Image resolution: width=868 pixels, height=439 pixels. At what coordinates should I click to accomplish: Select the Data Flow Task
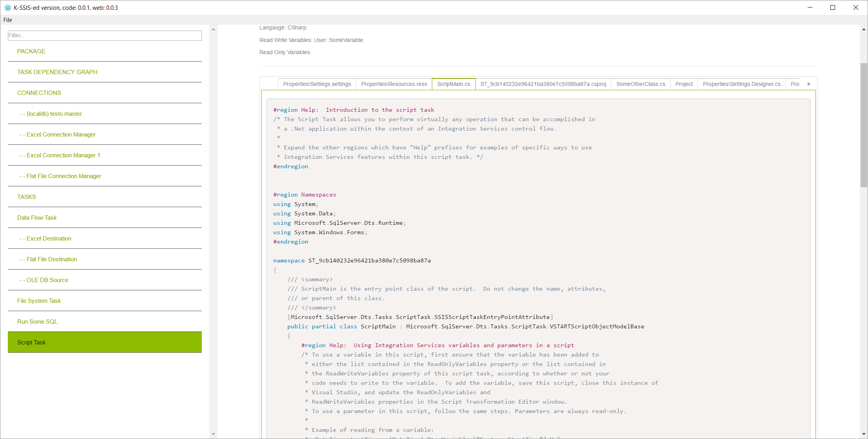pos(37,218)
